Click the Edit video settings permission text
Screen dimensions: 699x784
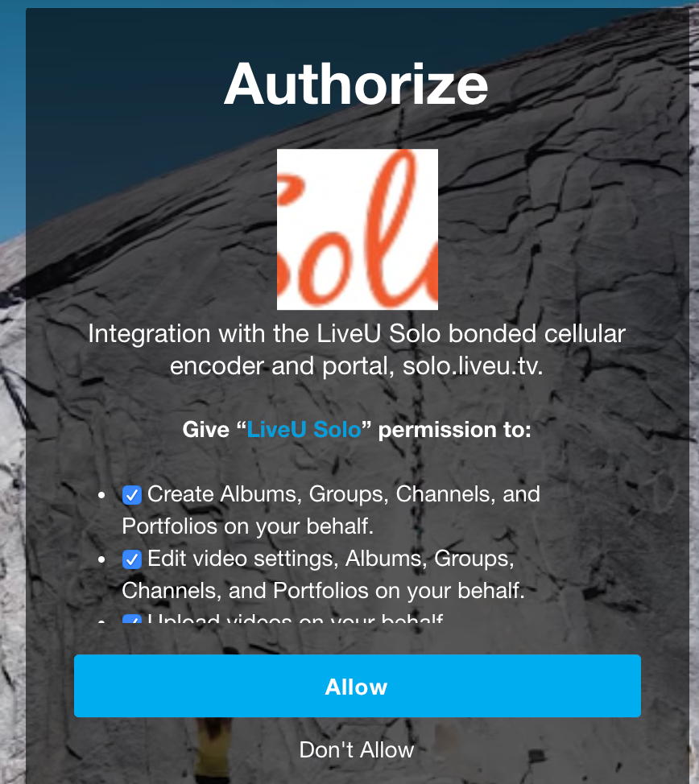(x=323, y=575)
